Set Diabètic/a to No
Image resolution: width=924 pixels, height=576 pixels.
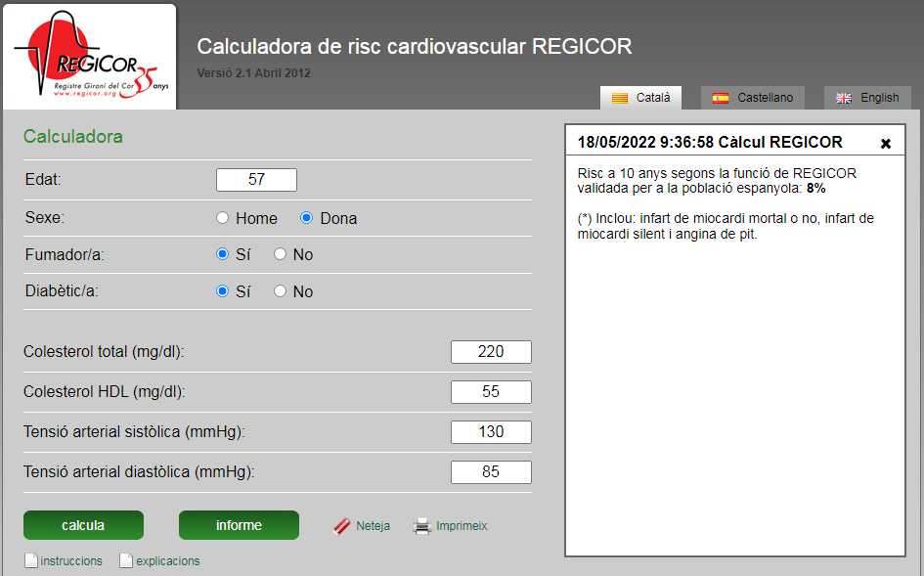pos(280,291)
